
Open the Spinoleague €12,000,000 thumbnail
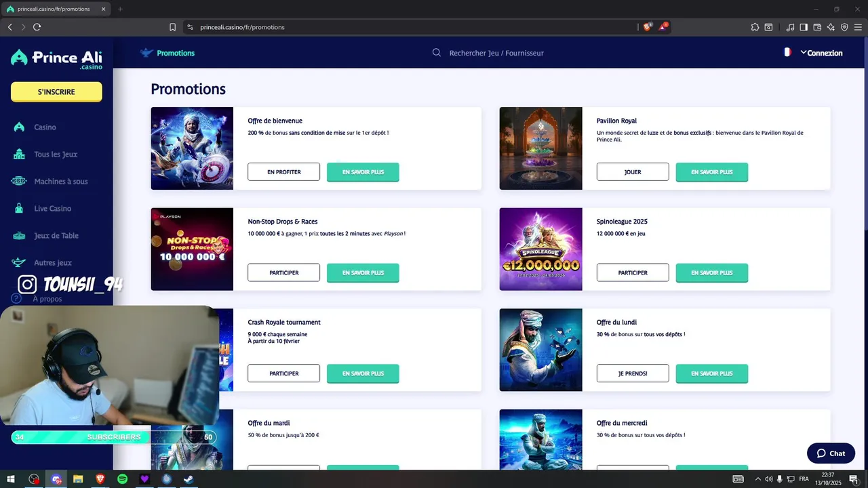pyautogui.click(x=540, y=249)
